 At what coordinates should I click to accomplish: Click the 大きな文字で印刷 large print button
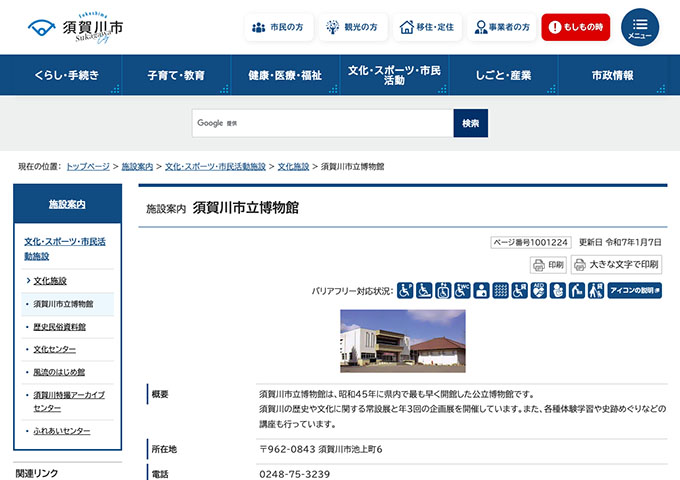pyautogui.click(x=616, y=264)
